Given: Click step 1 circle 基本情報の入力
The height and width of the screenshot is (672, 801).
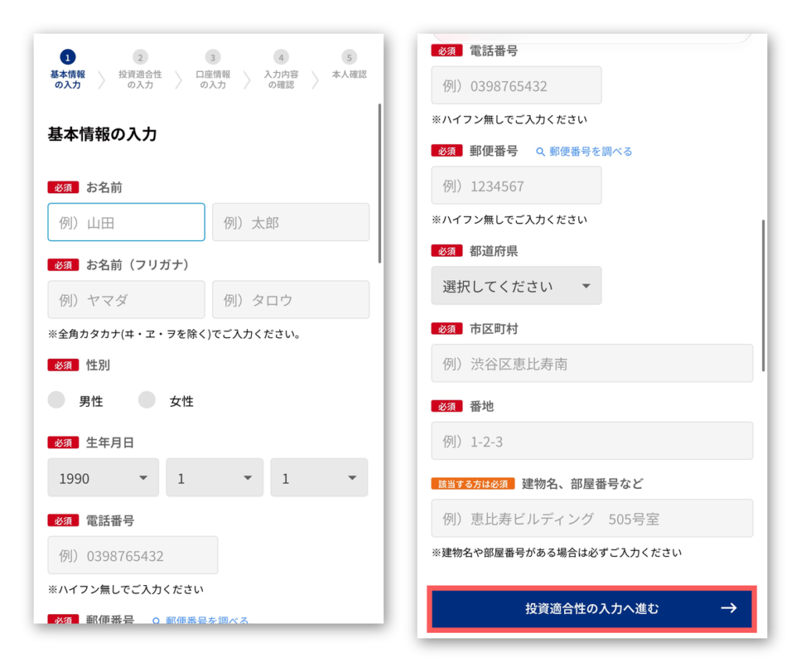Looking at the screenshot, I should 67,57.
